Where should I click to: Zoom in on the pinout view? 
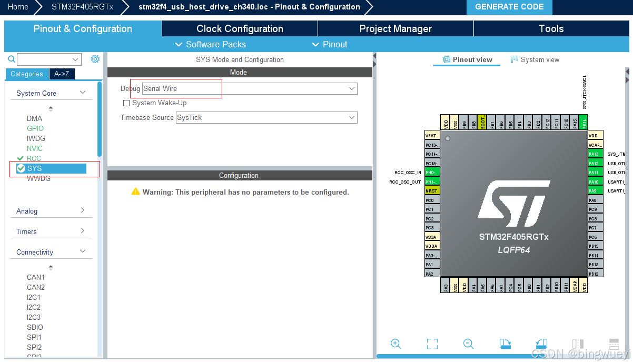(x=396, y=343)
